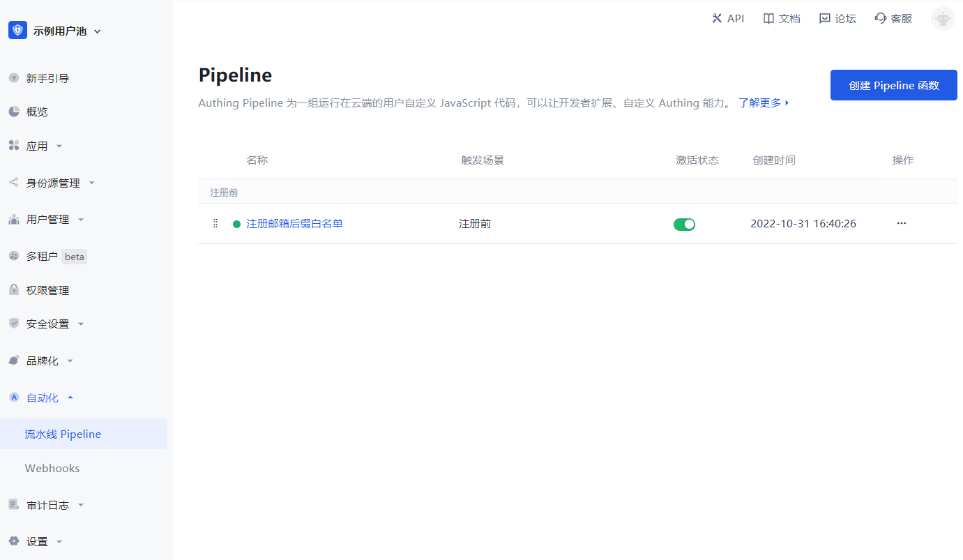Click the user avatar icon

(x=943, y=19)
